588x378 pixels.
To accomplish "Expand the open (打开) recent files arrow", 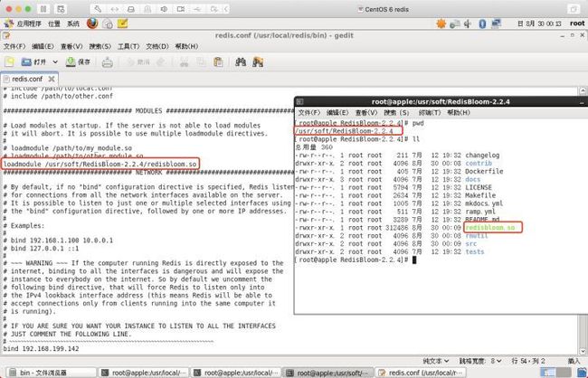I will pyautogui.click(x=55, y=61).
